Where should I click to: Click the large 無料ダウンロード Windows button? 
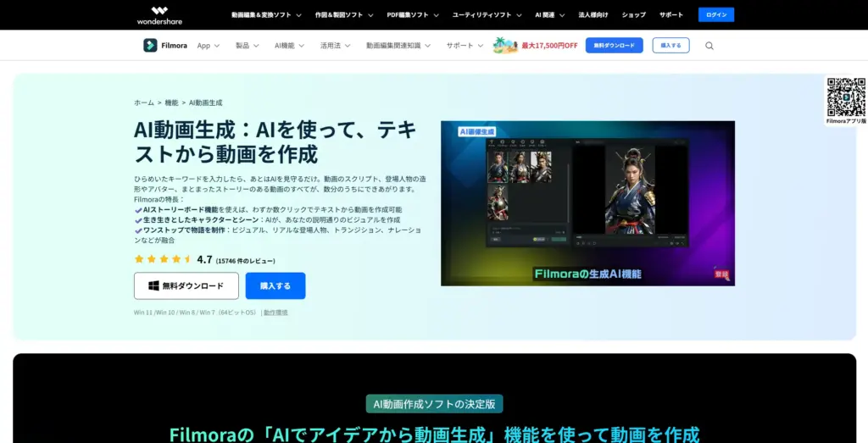click(186, 286)
